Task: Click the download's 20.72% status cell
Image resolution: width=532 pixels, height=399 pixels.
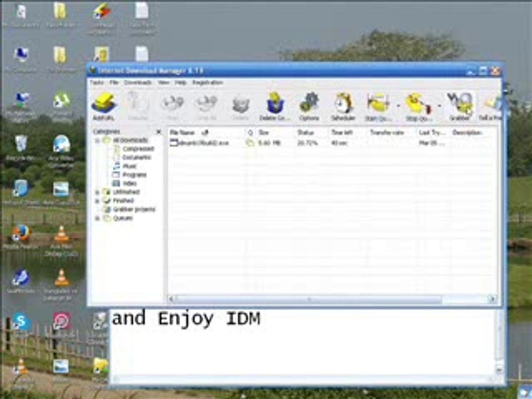Action: pyautogui.click(x=307, y=143)
